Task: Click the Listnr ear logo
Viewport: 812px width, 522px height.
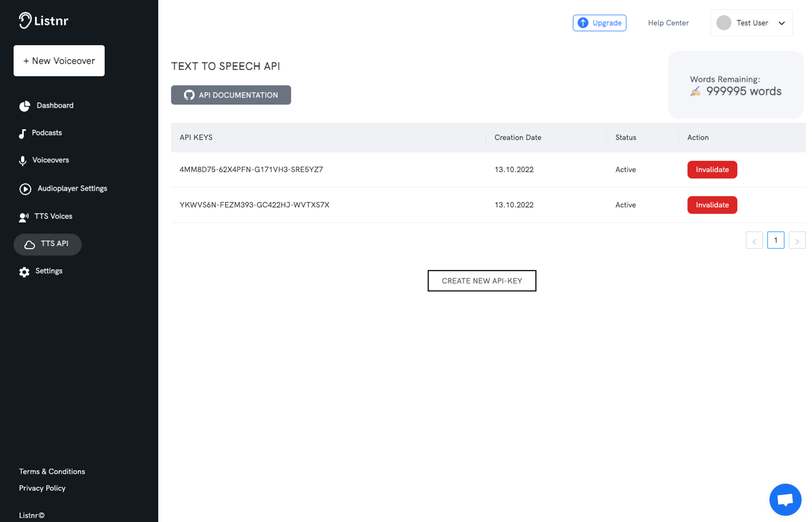Action: (25, 20)
